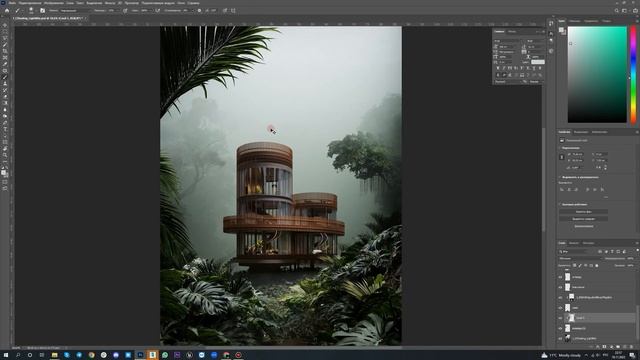Open the Изображение menu
The width and height of the screenshot is (640, 360).
coord(54,3)
